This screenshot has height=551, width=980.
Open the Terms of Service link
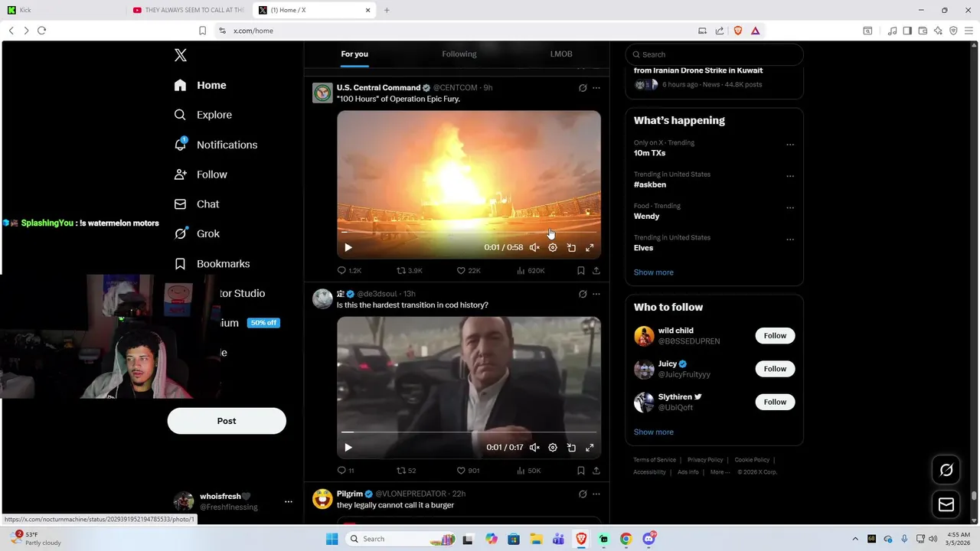655,460
